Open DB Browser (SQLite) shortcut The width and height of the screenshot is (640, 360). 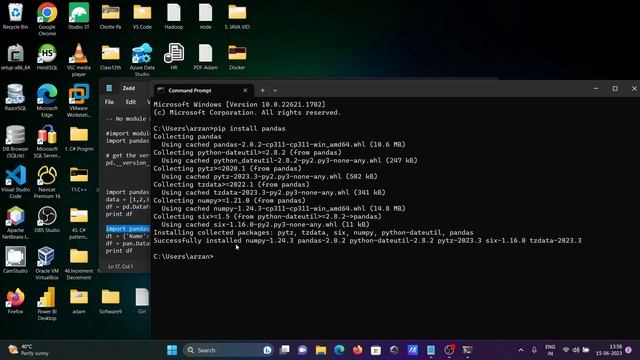pos(16,141)
